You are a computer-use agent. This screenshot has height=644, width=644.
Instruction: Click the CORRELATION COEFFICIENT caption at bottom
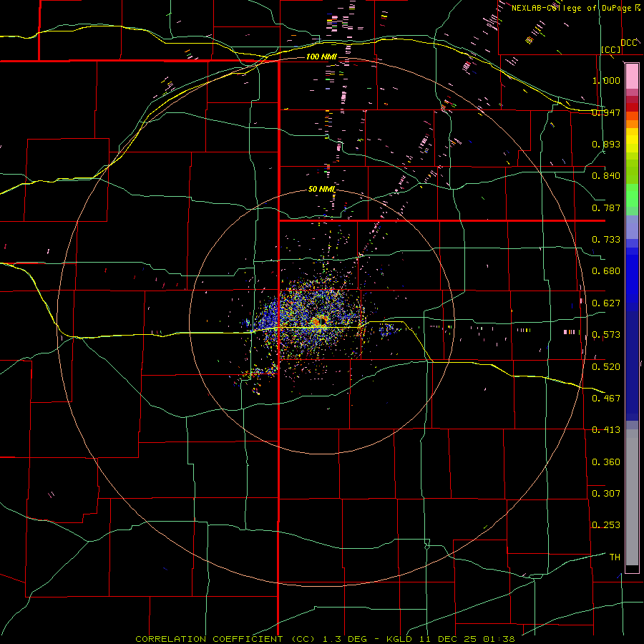click(325, 639)
